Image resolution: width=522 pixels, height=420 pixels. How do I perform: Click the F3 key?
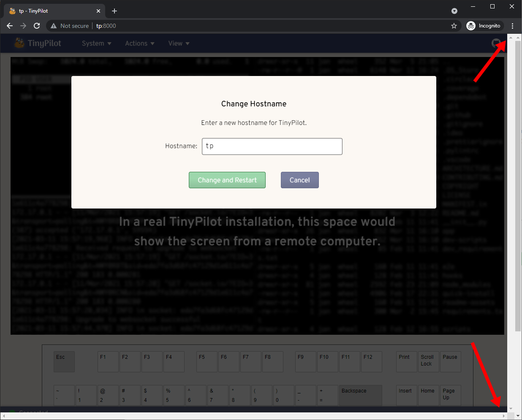[x=152, y=362]
